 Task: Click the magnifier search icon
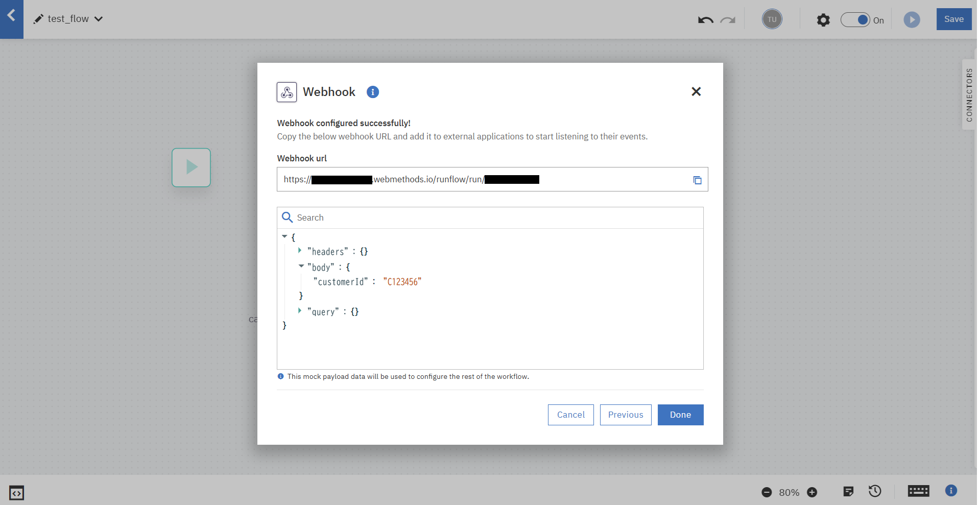[287, 218]
